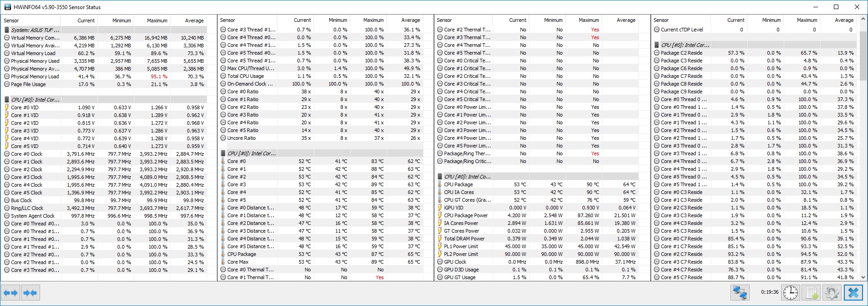Select the GPU GT Usage row label
The image size is (868, 306).
tap(460, 277)
